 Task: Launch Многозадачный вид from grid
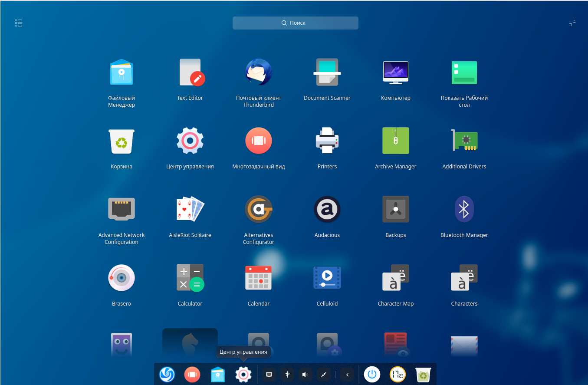coord(259,141)
